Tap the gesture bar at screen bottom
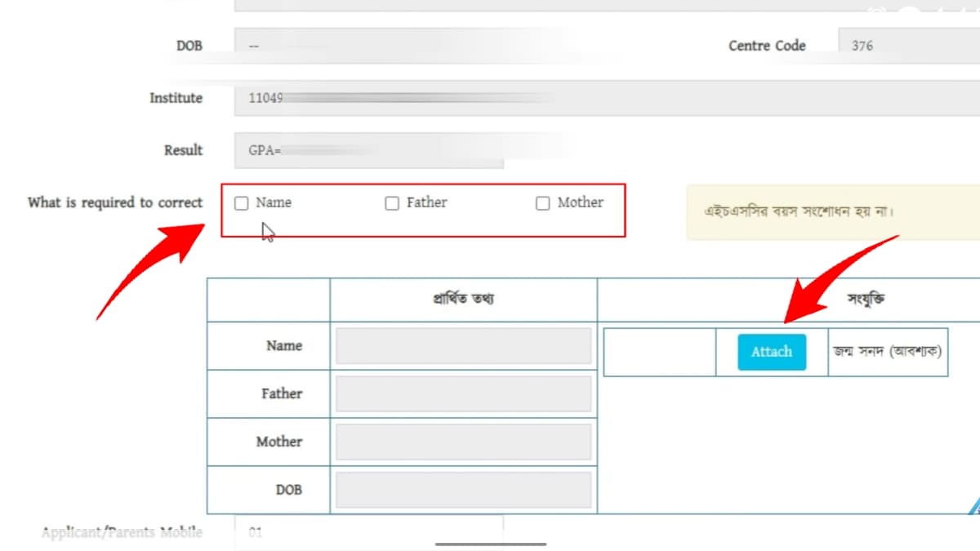Screen dimensions: 980x551 [x=490, y=544]
